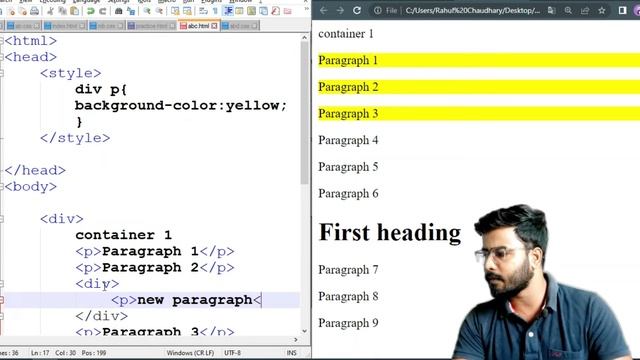Screen dimensions: 640x360
Task: Open the Function List toolbar icon
Action: click(275, 11)
